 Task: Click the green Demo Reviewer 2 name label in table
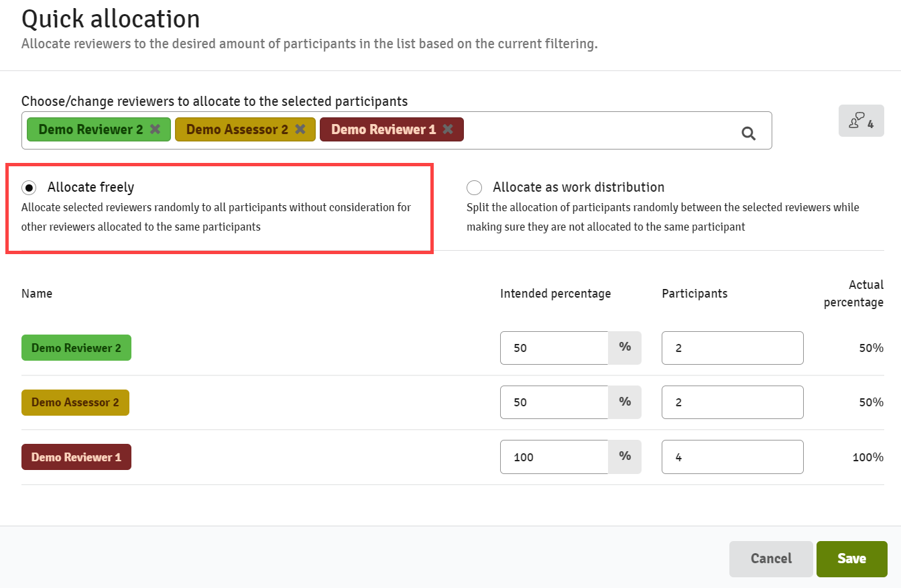click(76, 348)
